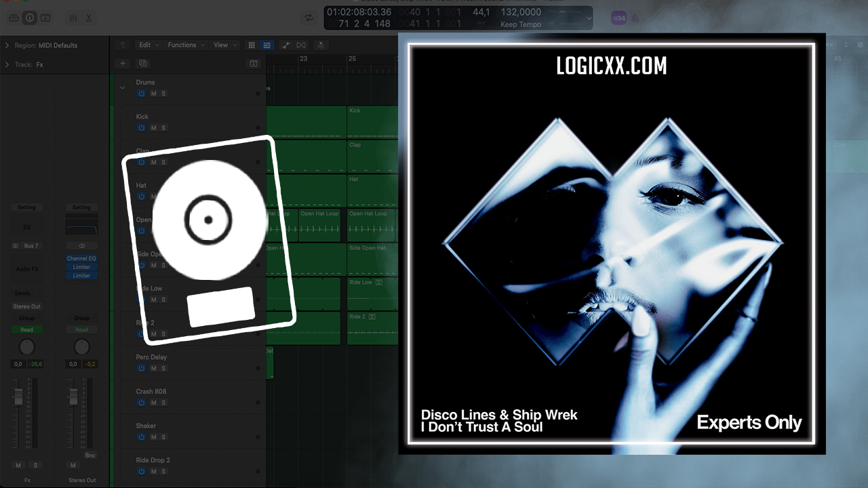Viewport: 868px width, 488px height.
Task: Solo the Fx channel strip
Action: tap(35, 465)
